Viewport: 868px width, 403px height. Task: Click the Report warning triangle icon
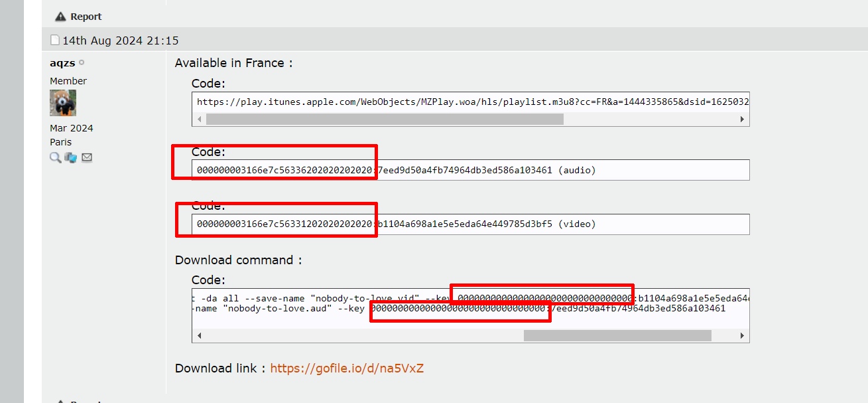60,17
